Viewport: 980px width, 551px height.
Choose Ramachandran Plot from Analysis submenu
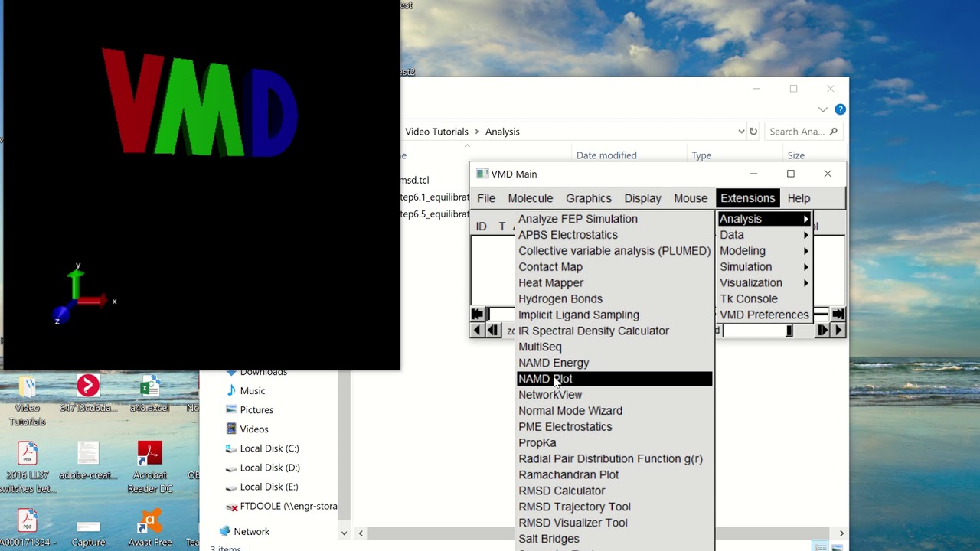615,474
